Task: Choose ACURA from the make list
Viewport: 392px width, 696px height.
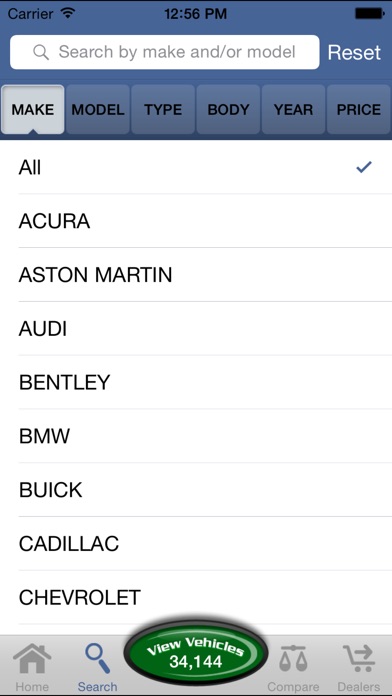Action: (196, 221)
